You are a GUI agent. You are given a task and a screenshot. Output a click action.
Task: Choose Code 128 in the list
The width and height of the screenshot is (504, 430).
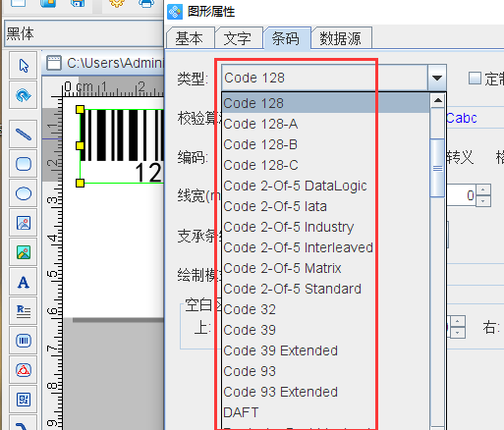tap(326, 103)
